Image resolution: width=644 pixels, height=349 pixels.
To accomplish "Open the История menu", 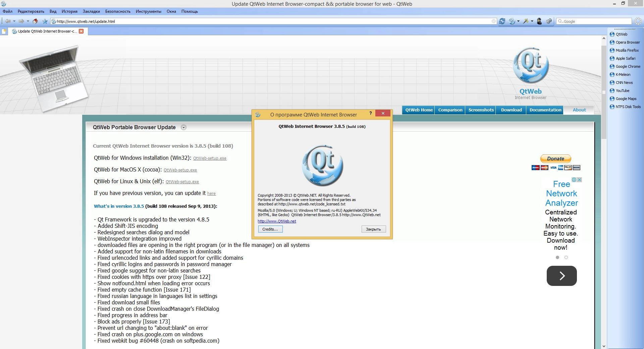I will point(69,11).
